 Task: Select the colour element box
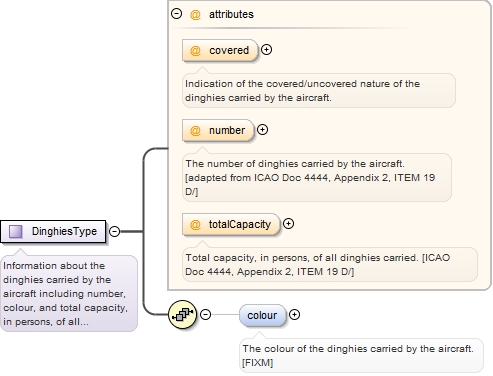pos(262,315)
